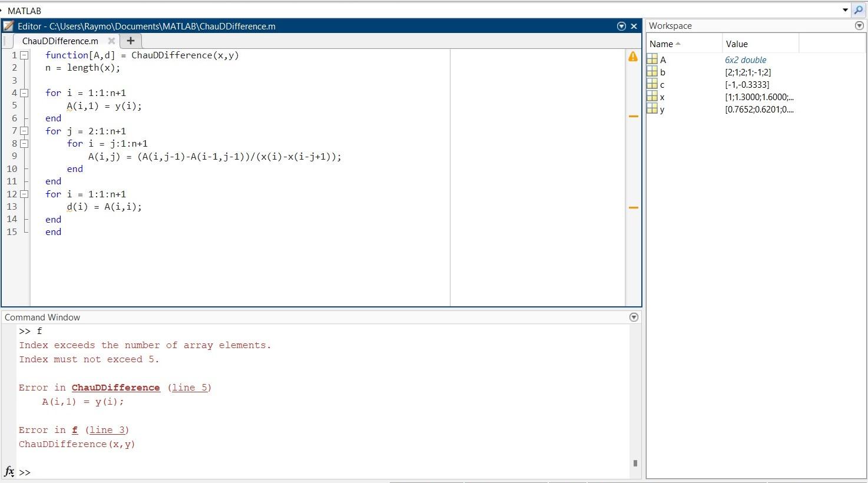Follow the "line 3" error link
This screenshot has width=868, height=483.
[x=107, y=430]
